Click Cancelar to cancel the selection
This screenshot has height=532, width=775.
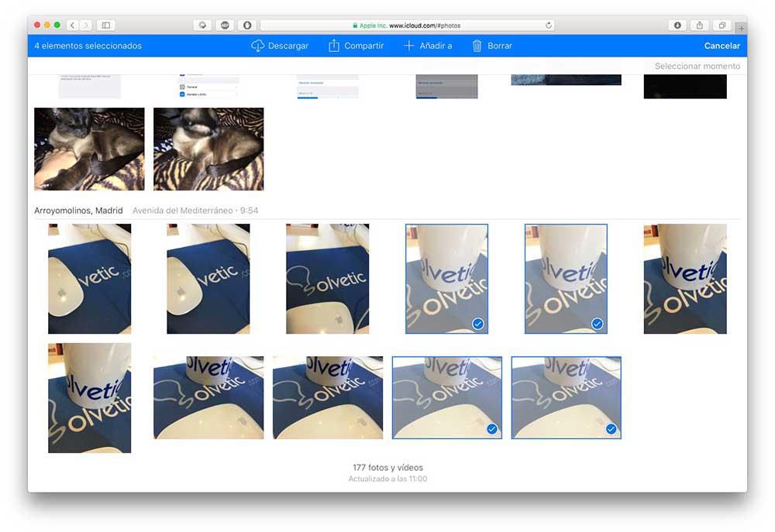pyautogui.click(x=722, y=46)
